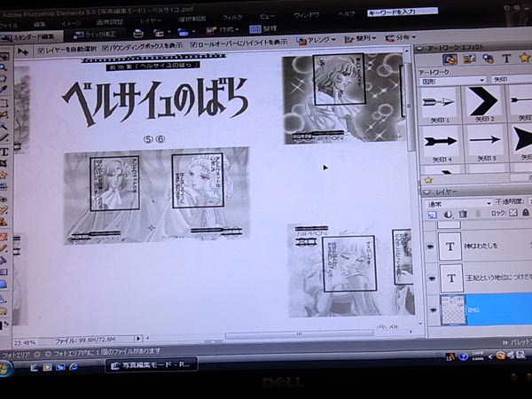Screen dimensions: 532x399
Task: Open the 整列 dropdown
Action: [x=360, y=39]
